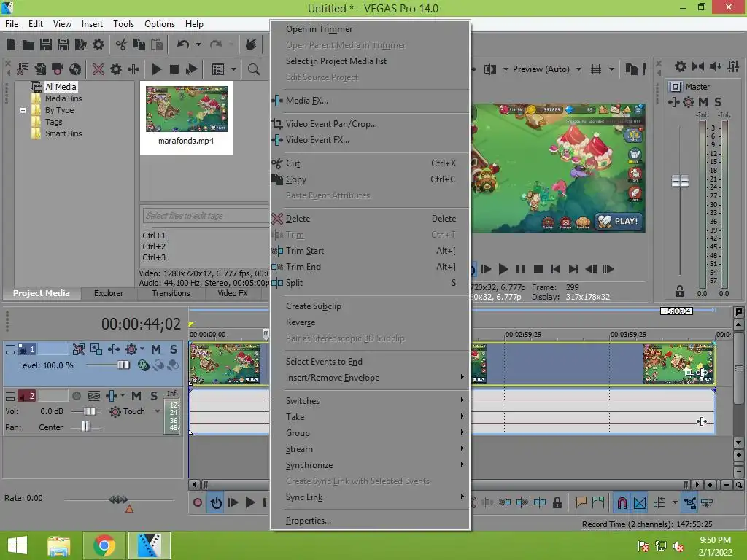Open the Tools menu
Viewport: 747px width, 560px height.
[x=123, y=24]
